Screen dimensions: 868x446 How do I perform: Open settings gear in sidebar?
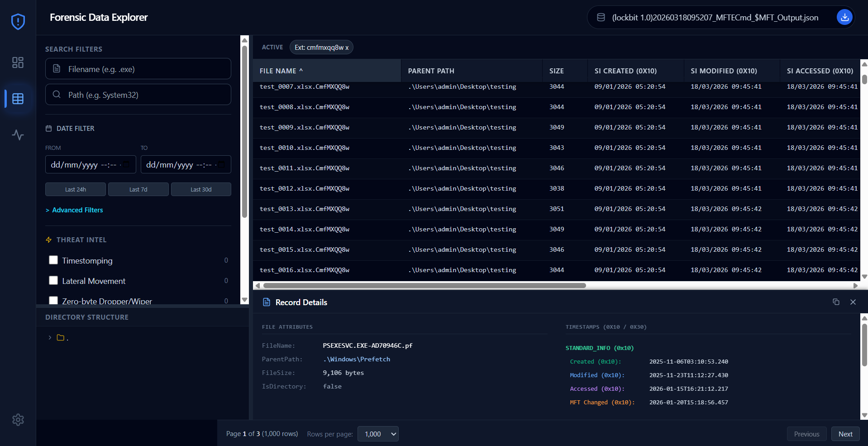(18, 420)
